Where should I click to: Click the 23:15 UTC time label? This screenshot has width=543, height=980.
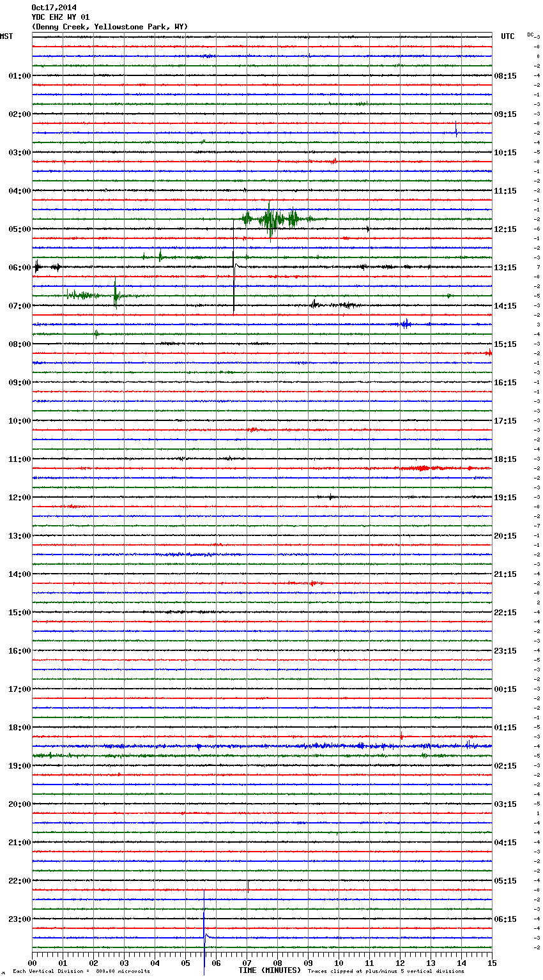pyautogui.click(x=505, y=651)
